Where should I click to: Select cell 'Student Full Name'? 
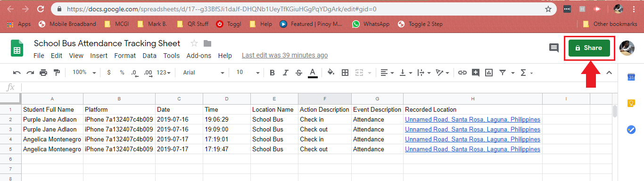tap(52, 110)
